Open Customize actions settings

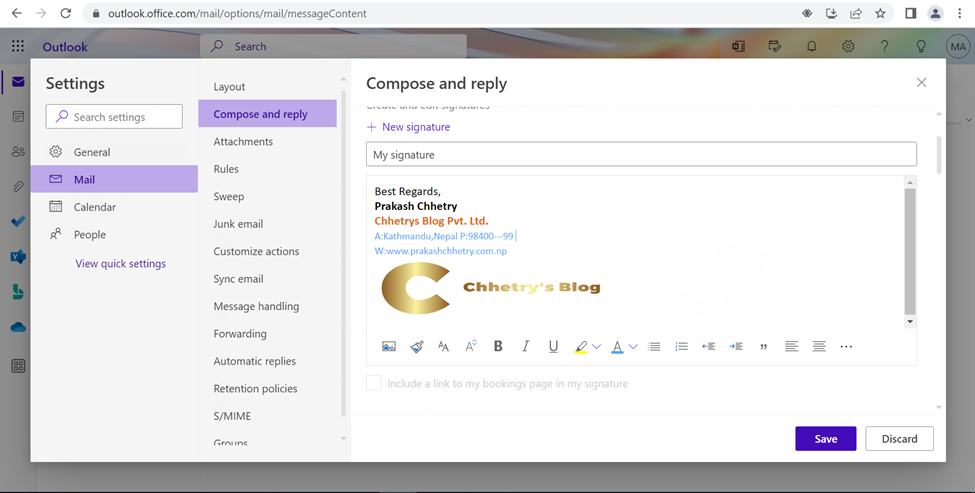(x=267, y=251)
